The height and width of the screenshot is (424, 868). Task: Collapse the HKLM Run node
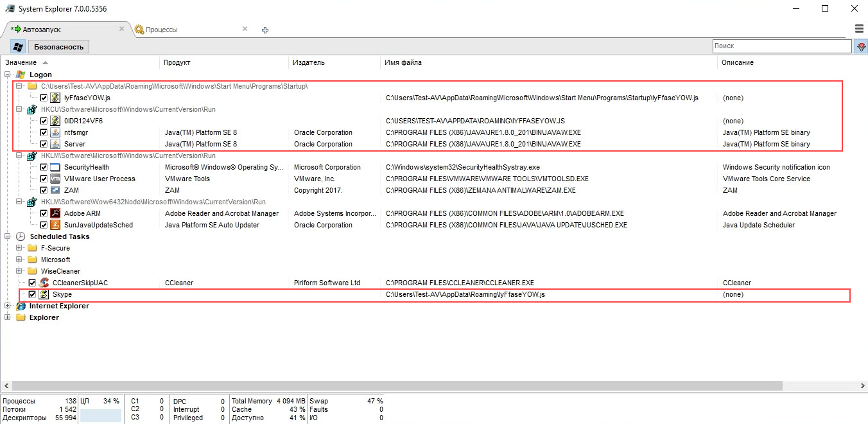click(x=19, y=155)
